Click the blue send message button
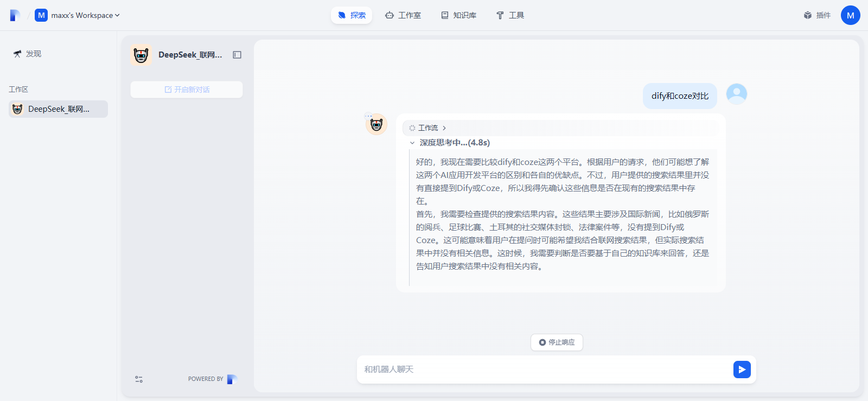Viewport: 868px width, 401px height. (742, 370)
